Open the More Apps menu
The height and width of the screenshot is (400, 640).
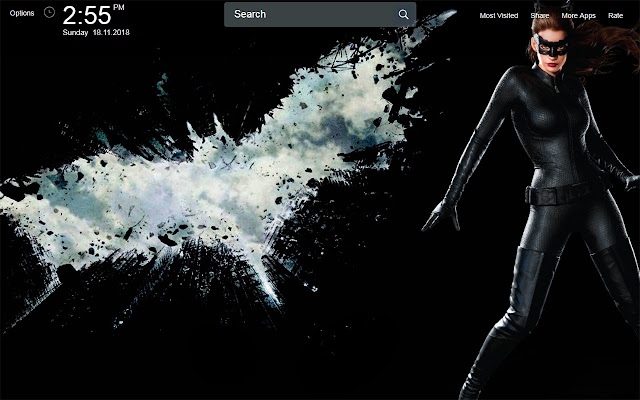click(578, 16)
